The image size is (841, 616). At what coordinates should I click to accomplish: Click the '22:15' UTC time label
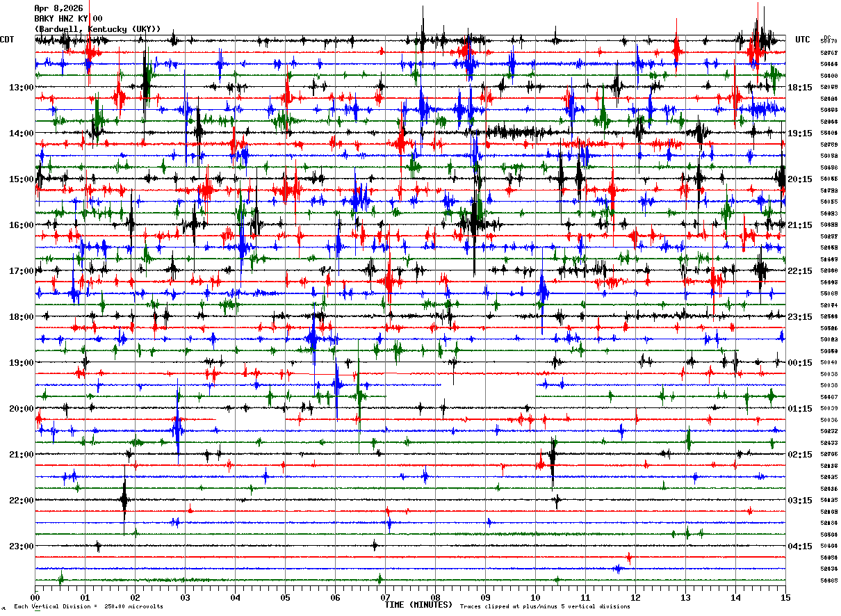point(800,271)
